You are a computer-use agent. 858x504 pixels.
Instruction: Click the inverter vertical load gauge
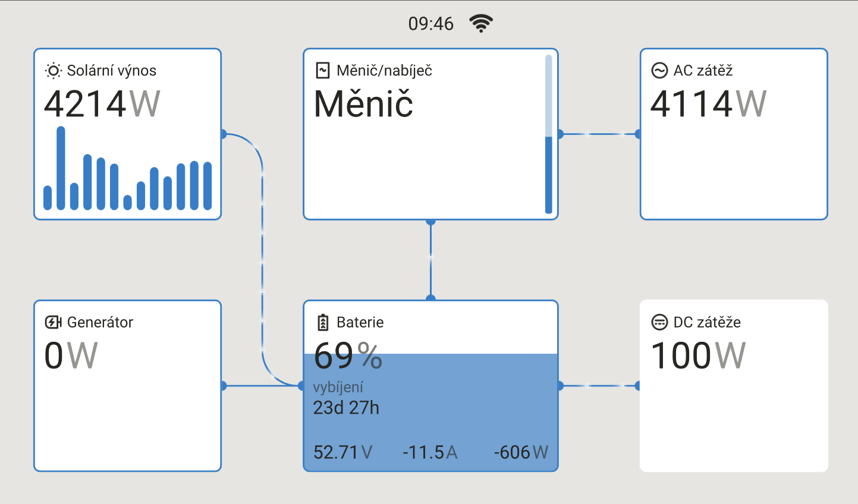pos(548,134)
